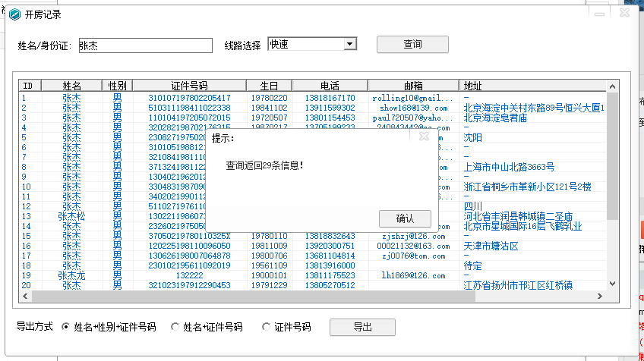The width and height of the screenshot is (644, 361).
Task: Click the table's scroll right arrow
Action: (x=600, y=297)
